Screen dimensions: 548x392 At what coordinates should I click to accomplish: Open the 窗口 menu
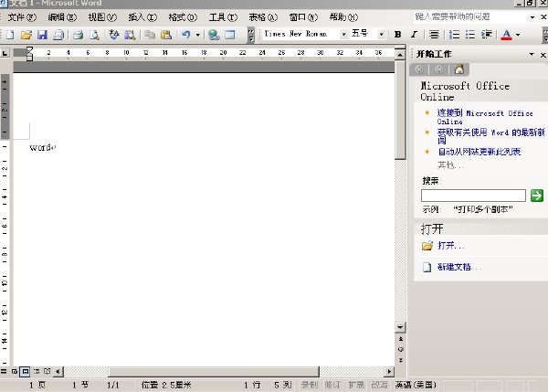tap(303, 17)
